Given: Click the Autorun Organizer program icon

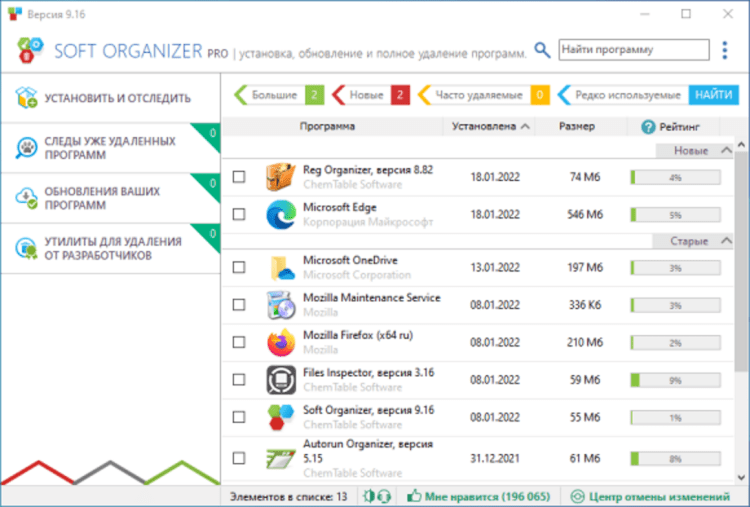Looking at the screenshot, I should pyautogui.click(x=281, y=459).
